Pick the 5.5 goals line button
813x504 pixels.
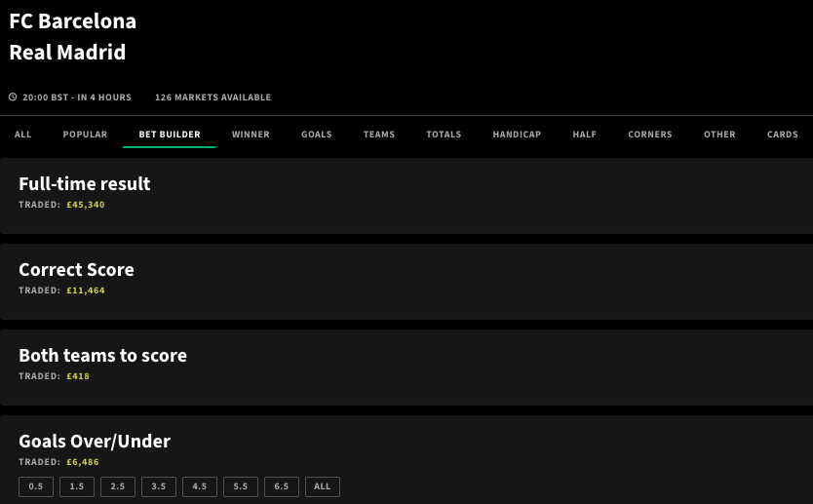point(241,486)
